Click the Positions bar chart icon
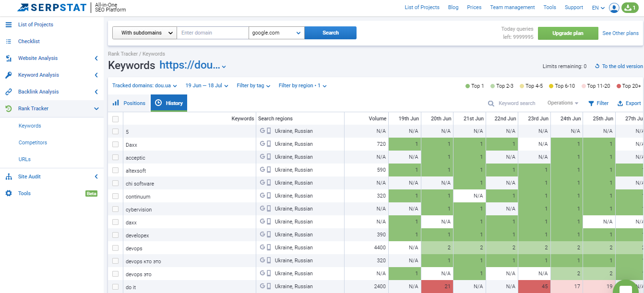Image resolution: width=644 pixels, height=293 pixels. (116, 103)
